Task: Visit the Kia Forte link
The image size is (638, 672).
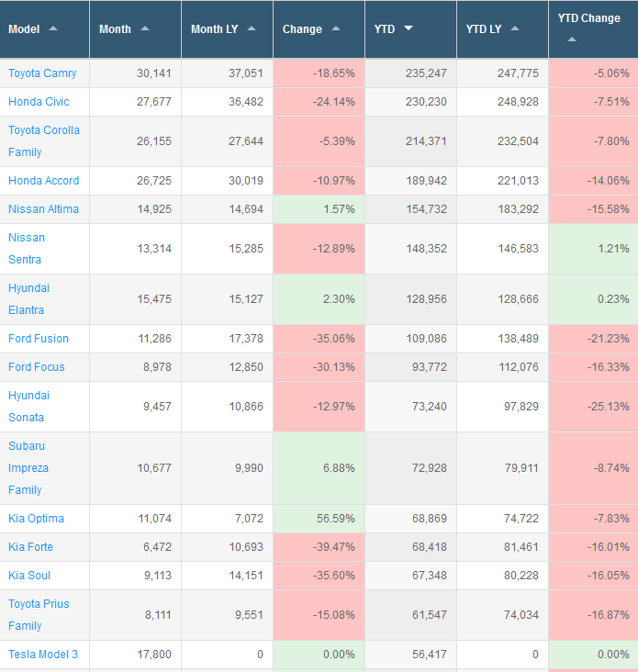Action: 31,547
